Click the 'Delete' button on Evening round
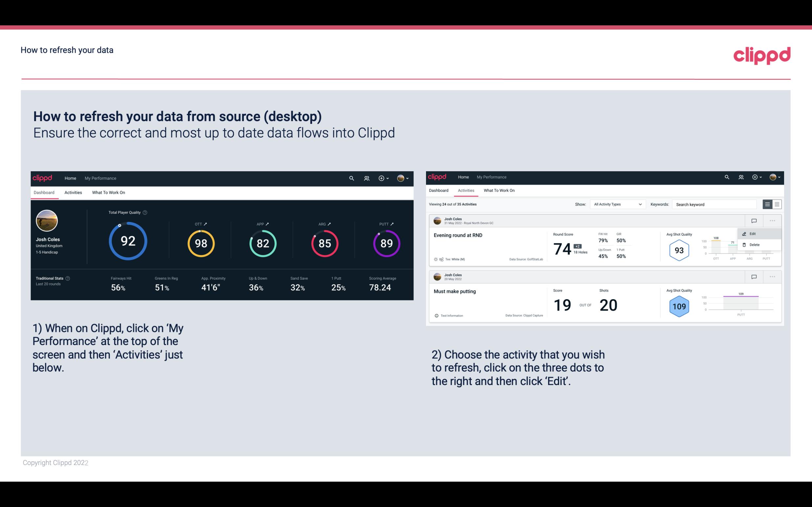 755,244
